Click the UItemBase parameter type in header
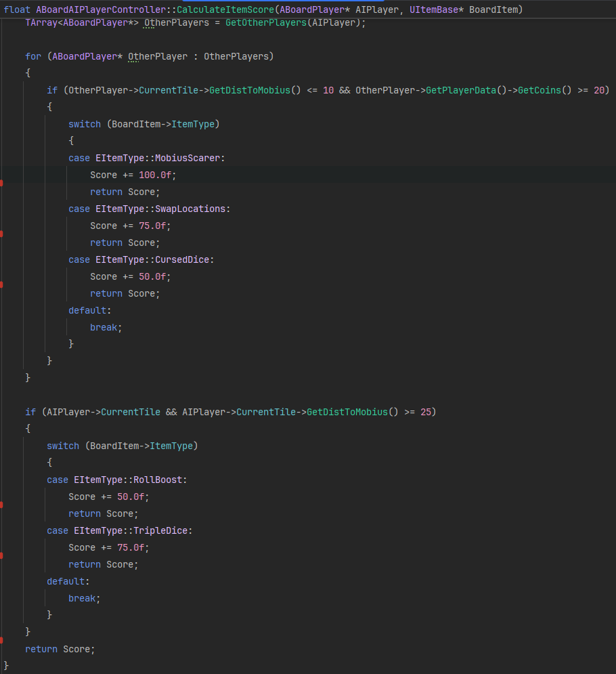This screenshot has height=674, width=616. pos(434,9)
